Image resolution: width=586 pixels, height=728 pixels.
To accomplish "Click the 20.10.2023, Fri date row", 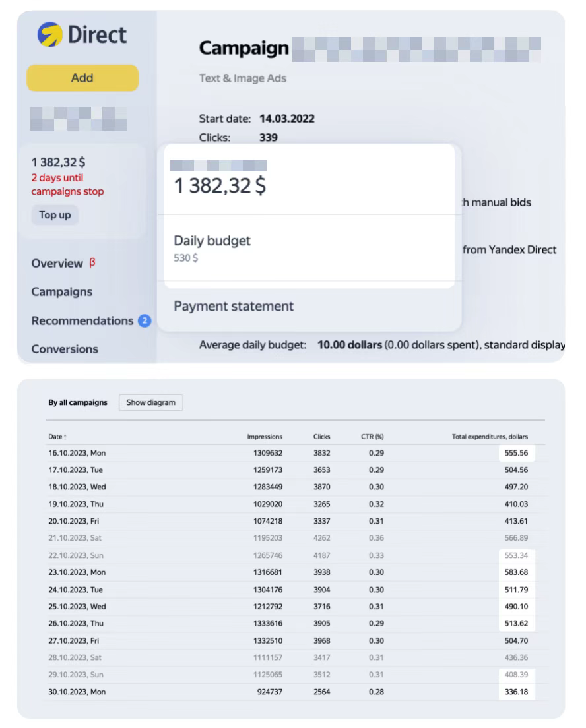I will (x=295, y=522).
